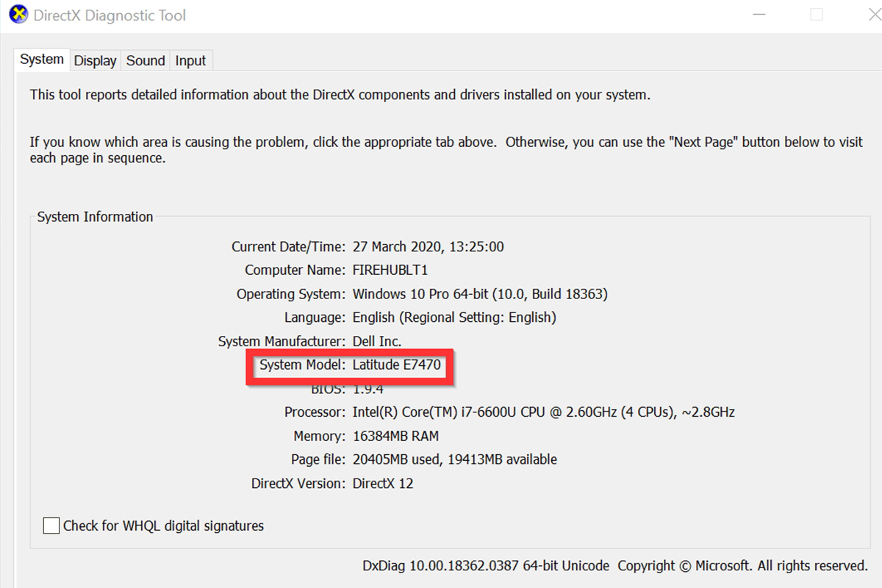Select the System tab

[42, 60]
